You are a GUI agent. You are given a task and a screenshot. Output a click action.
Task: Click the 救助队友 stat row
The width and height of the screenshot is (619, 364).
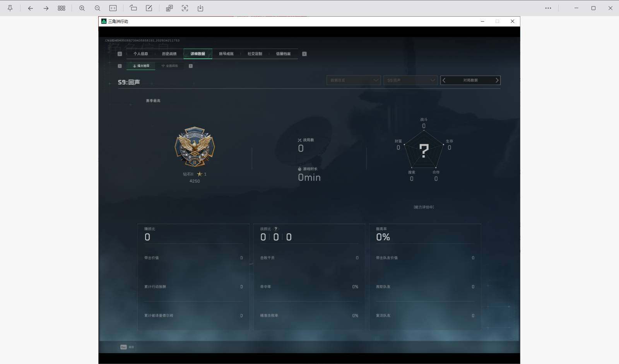click(x=425, y=287)
